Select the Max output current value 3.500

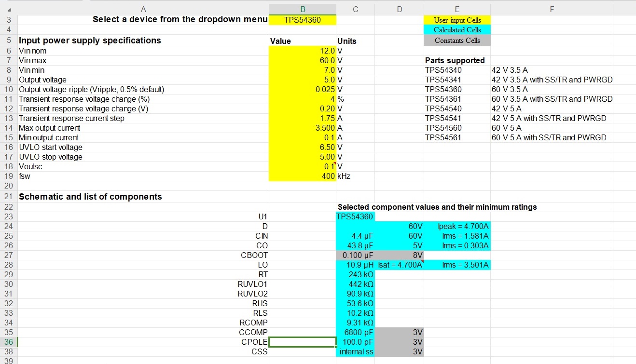(x=303, y=128)
